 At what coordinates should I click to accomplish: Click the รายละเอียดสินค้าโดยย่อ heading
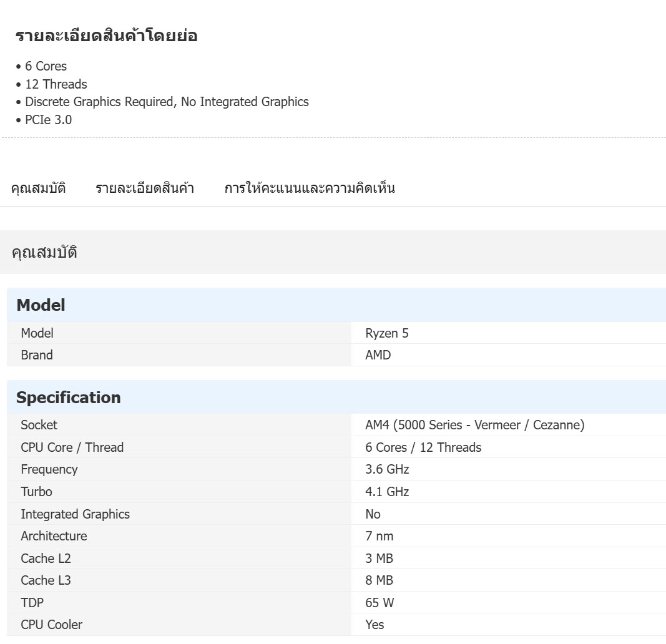coord(106,36)
